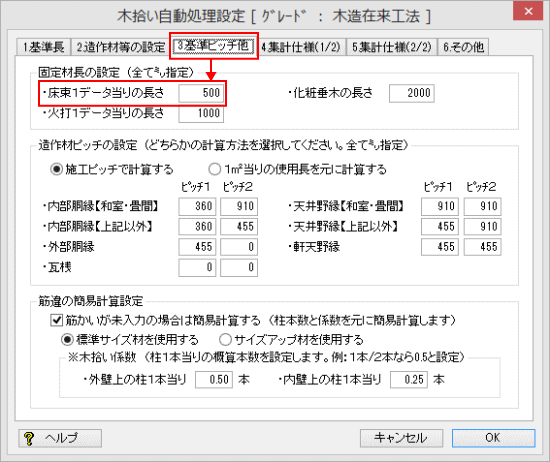Switch to 5.集計仕様(2/2) tab
Image resolution: width=550 pixels, height=462 pixels.
pos(392,47)
